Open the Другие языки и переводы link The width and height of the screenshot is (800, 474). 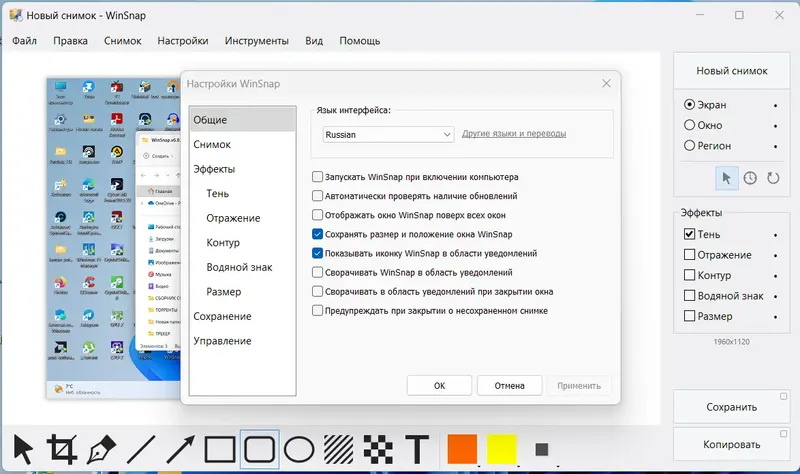(514, 134)
